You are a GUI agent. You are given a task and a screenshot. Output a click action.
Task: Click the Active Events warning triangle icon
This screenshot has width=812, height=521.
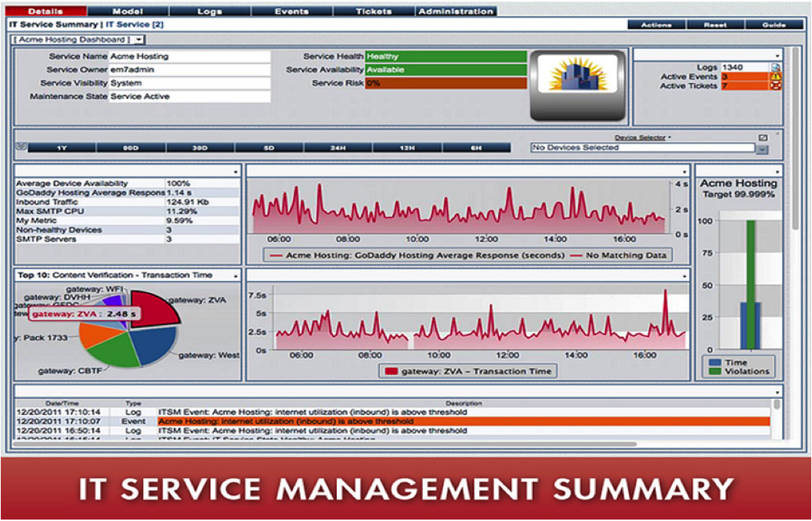point(776,77)
